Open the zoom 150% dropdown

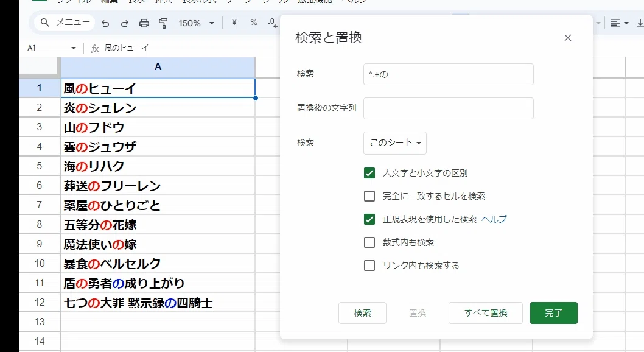click(x=197, y=23)
